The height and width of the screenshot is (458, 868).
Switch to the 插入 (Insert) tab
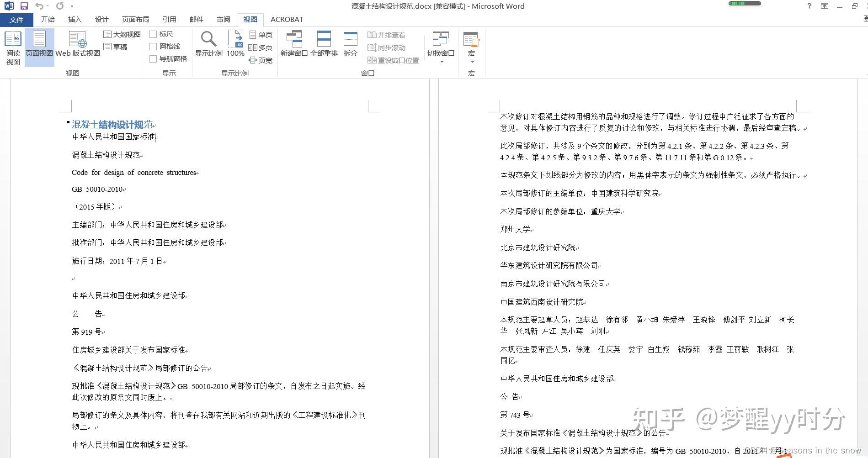click(x=75, y=20)
